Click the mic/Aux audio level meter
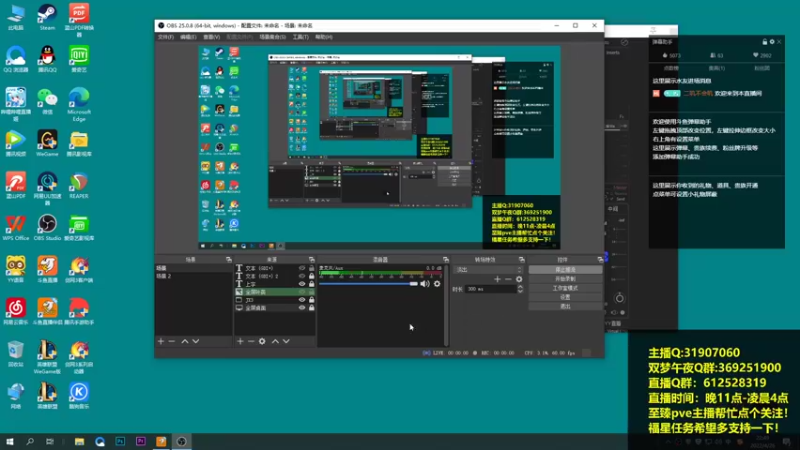 tap(380, 273)
